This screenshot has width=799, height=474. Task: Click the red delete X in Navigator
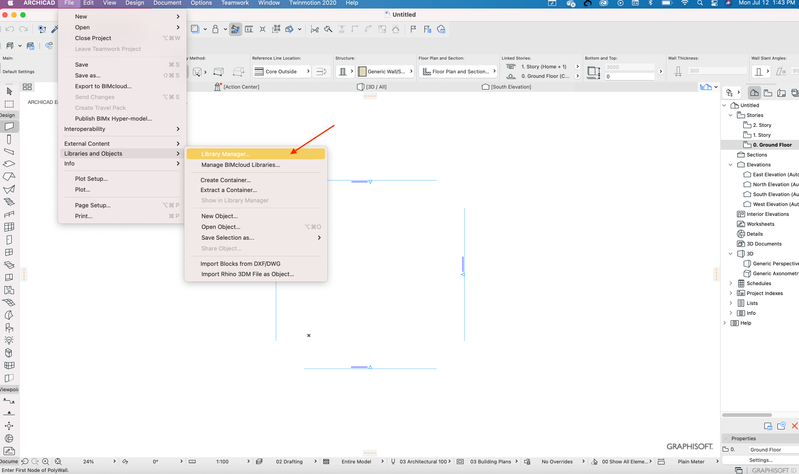(794, 426)
